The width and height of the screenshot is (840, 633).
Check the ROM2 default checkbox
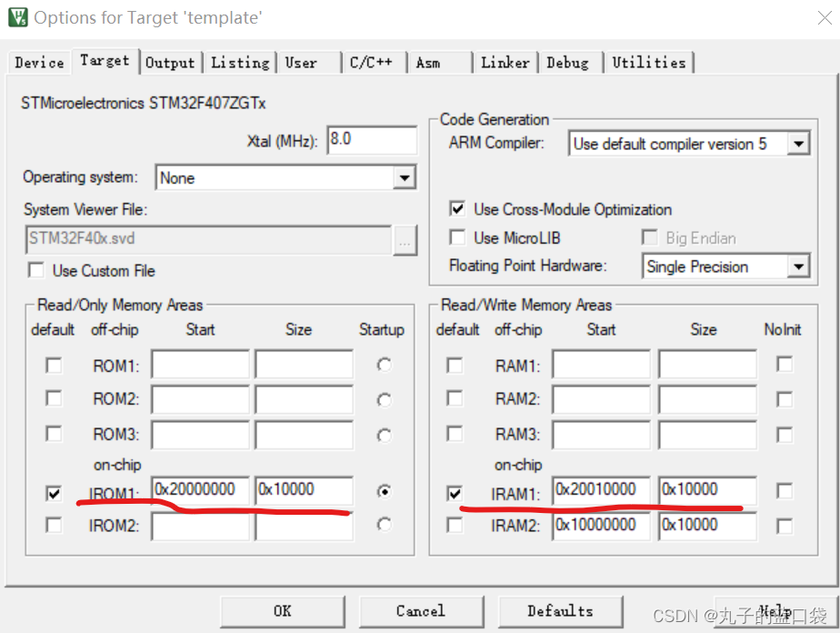pyautogui.click(x=54, y=398)
